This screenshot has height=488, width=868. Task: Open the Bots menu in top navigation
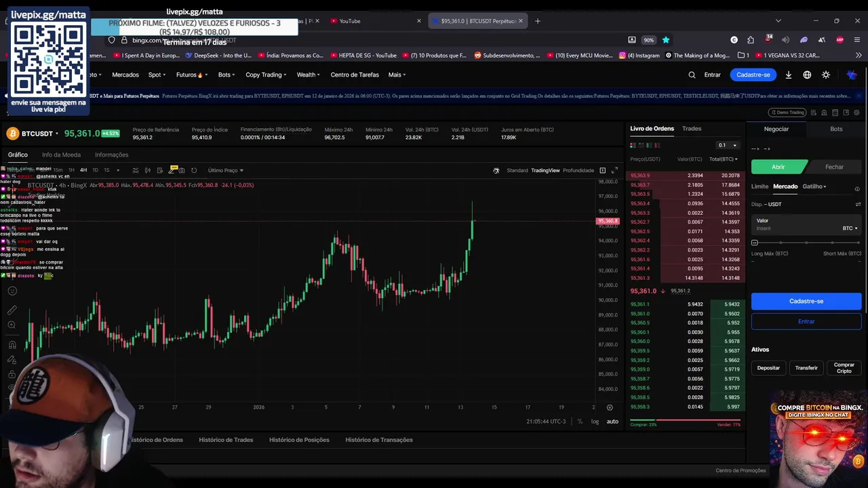227,75
